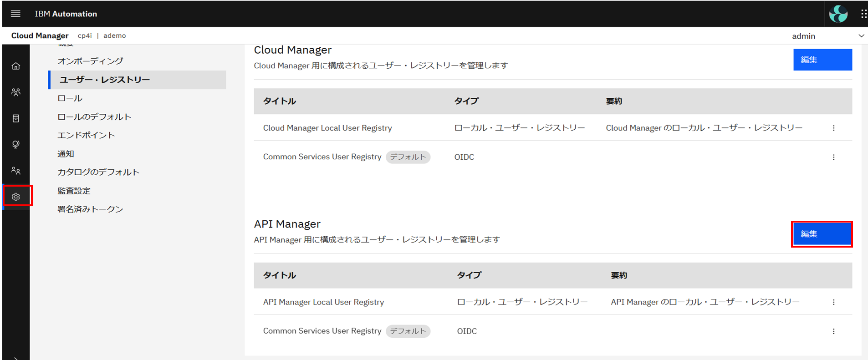Click Common Services User Registry under API Manager
This screenshot has width=868, height=360.
(x=322, y=331)
